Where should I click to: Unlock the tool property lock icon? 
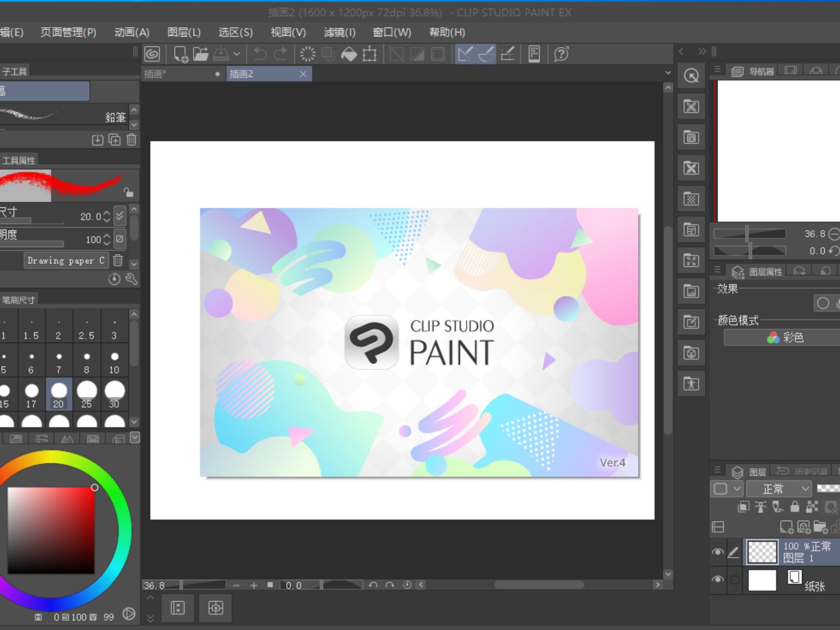pyautogui.click(x=128, y=192)
